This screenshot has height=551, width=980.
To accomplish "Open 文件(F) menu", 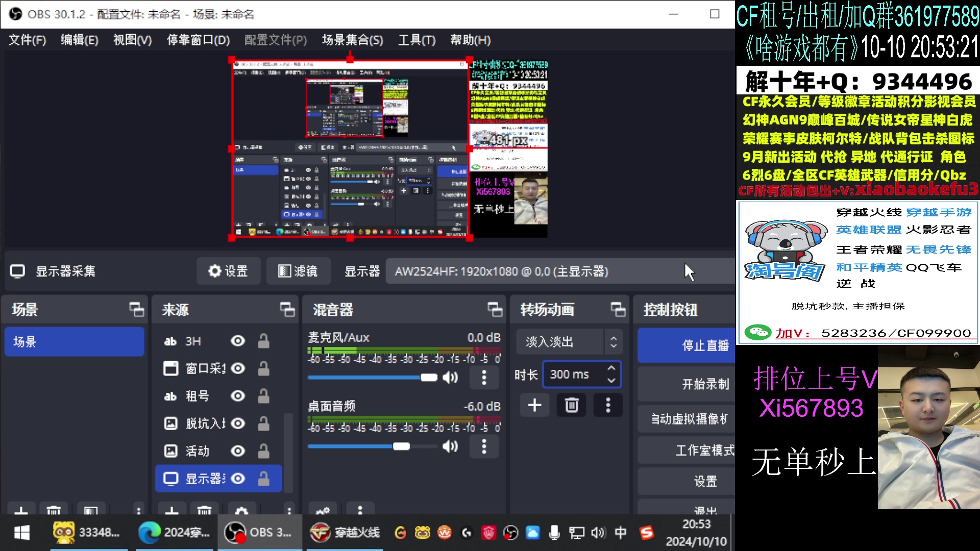I will point(27,40).
